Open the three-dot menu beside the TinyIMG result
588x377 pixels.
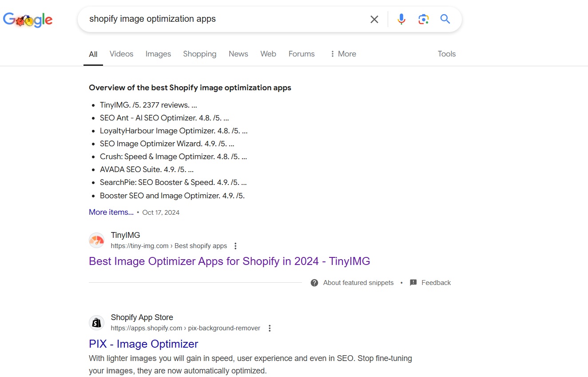[x=235, y=245]
